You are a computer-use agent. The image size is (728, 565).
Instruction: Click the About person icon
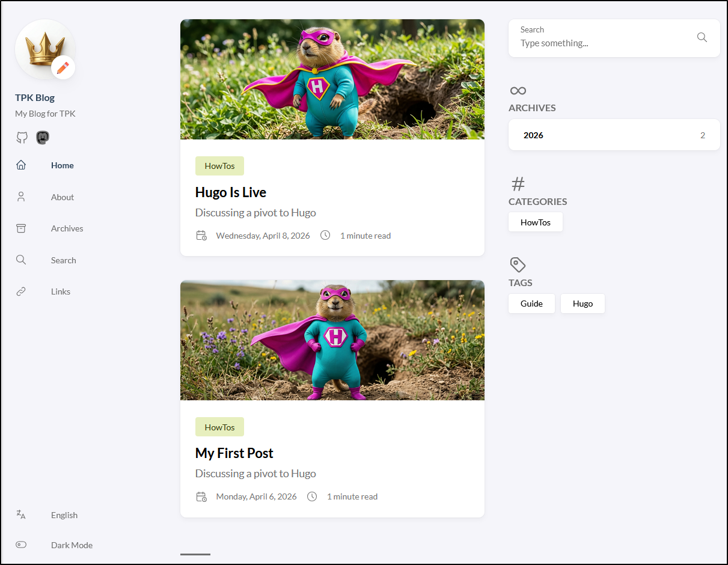(x=21, y=197)
